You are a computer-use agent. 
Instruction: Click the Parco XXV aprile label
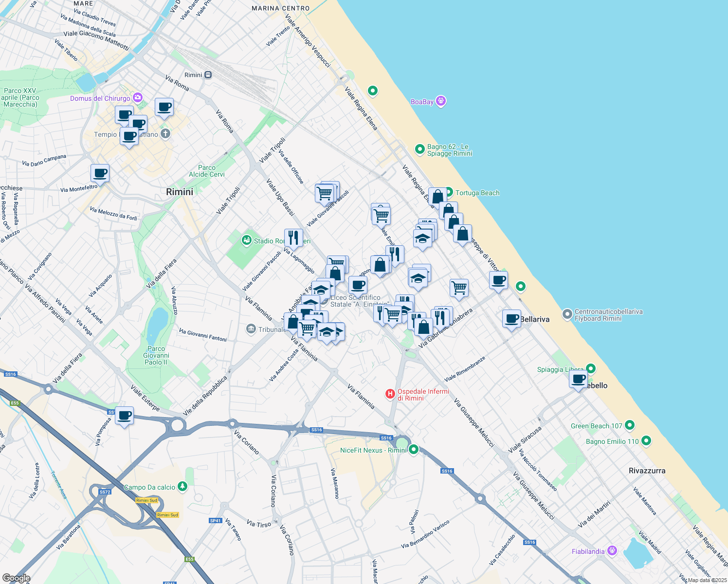[19, 97]
